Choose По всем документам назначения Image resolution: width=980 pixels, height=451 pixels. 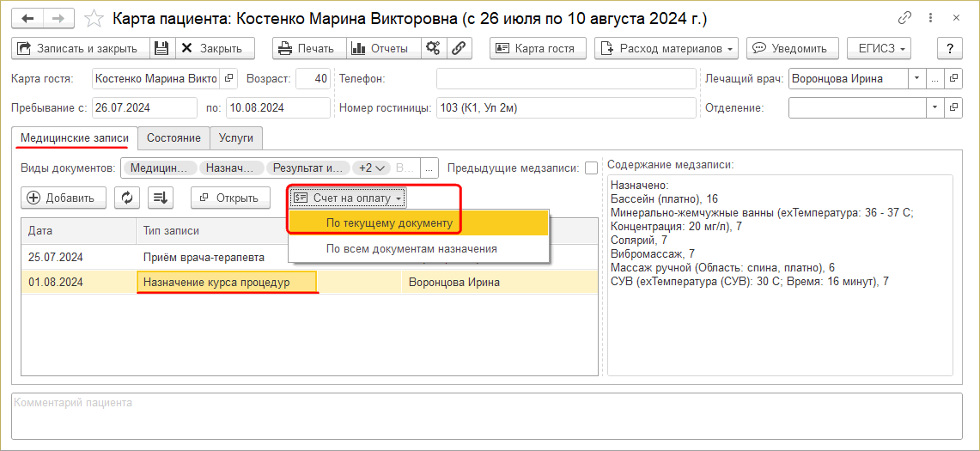pos(418,248)
